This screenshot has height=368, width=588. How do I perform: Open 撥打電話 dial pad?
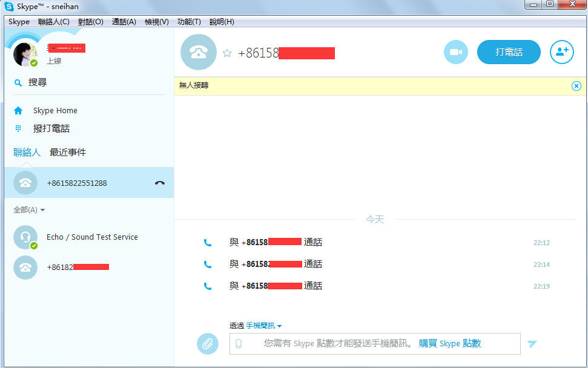pyautogui.click(x=51, y=128)
